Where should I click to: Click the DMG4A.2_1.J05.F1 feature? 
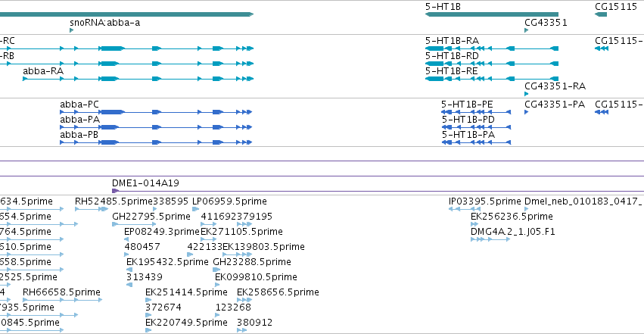490,239
